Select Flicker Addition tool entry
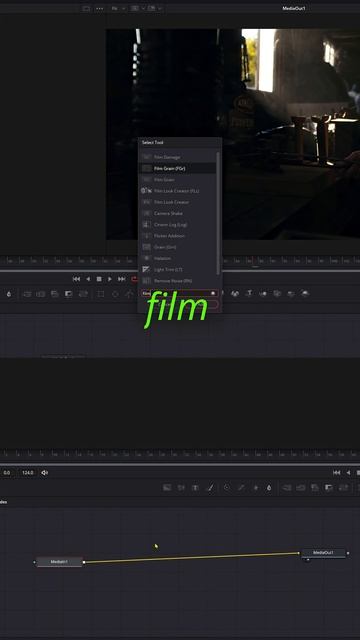The height and width of the screenshot is (640, 360). click(x=178, y=236)
